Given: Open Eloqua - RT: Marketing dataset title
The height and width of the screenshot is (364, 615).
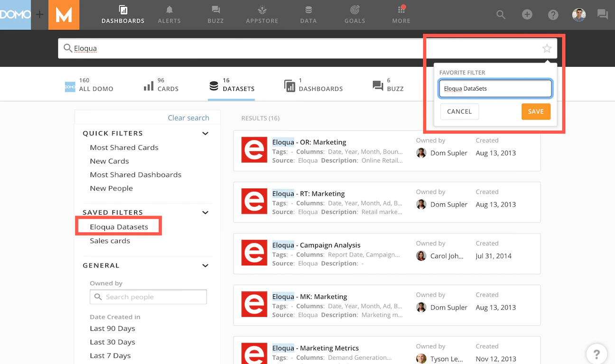Looking at the screenshot, I should tap(308, 194).
